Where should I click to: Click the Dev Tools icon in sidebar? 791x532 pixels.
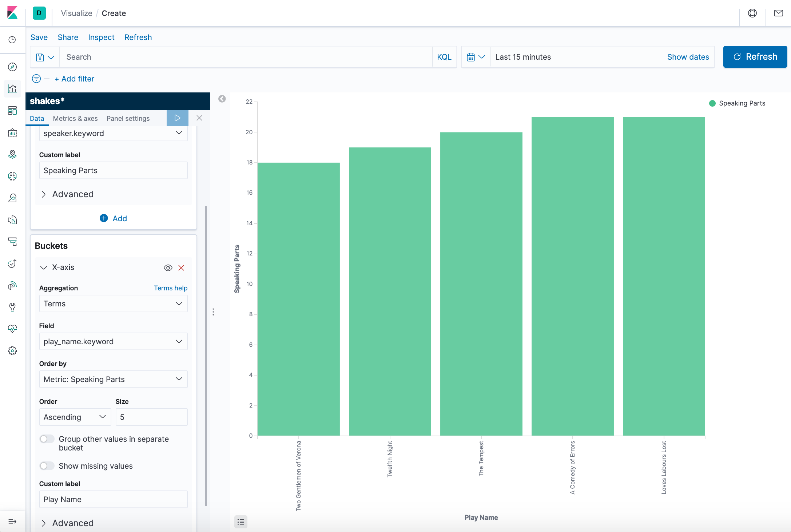coord(12,307)
